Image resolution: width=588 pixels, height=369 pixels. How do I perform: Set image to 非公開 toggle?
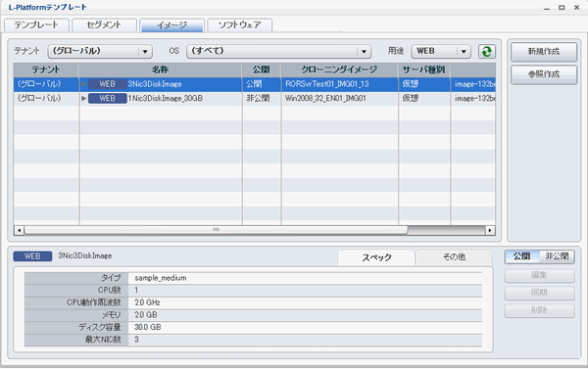click(x=557, y=256)
